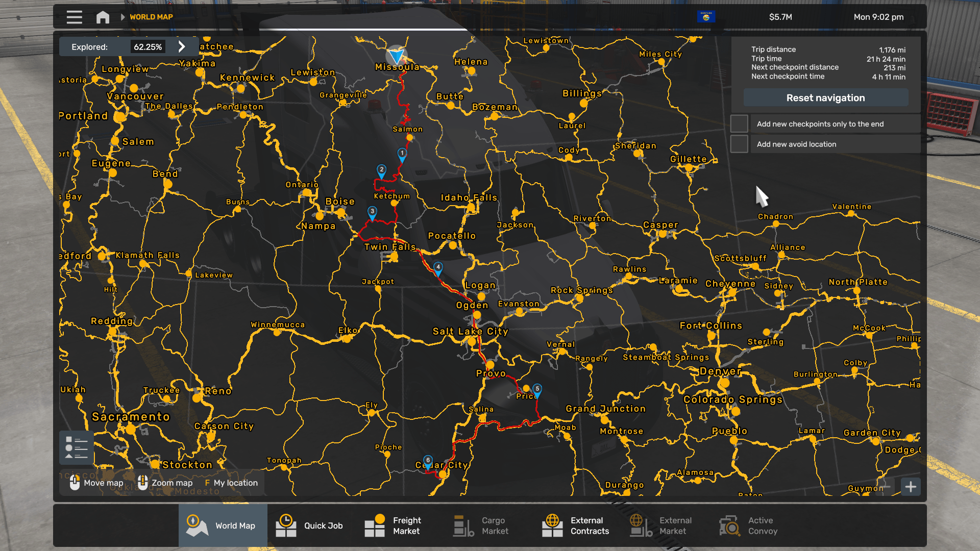Screen dimensions: 980x551
Task: Toggle the add new avoid location checkbox
Action: pyautogui.click(x=739, y=144)
